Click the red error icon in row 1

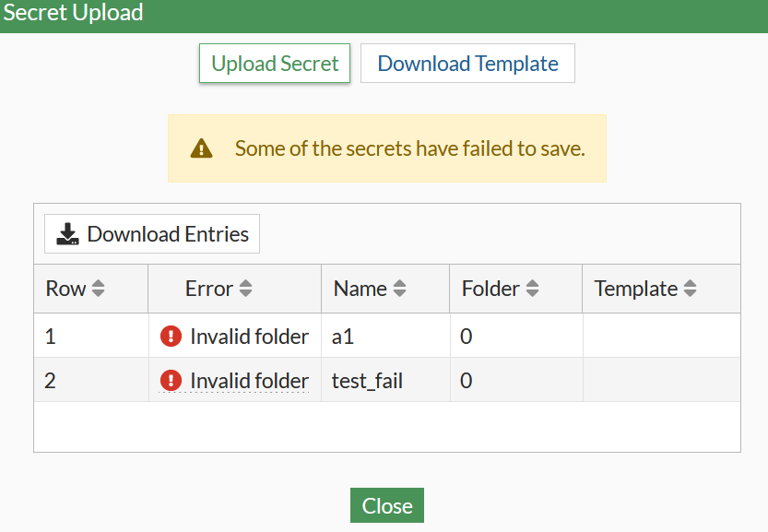171,337
